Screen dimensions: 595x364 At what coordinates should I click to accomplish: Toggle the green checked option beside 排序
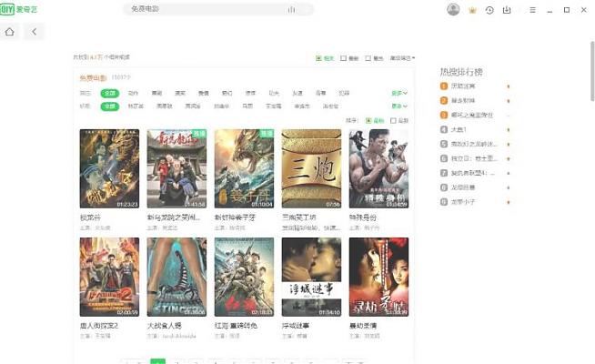pyautogui.click(x=368, y=120)
